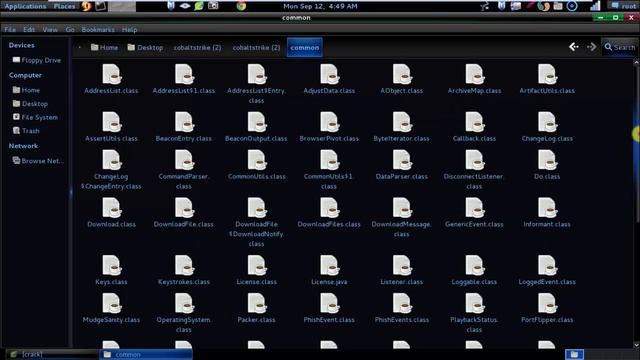Screen dimensions: 640x360
Task: Select the AdjustData.class file icon
Action: (x=329, y=74)
